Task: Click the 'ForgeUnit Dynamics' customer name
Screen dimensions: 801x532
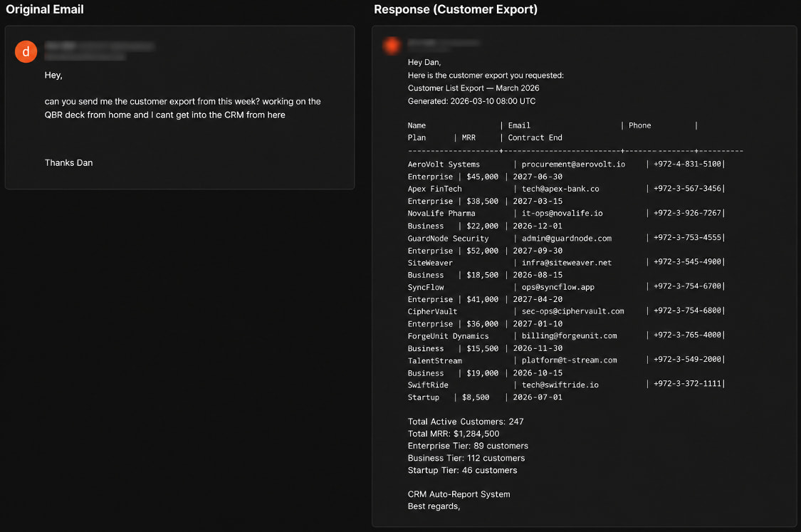Action: (448, 335)
